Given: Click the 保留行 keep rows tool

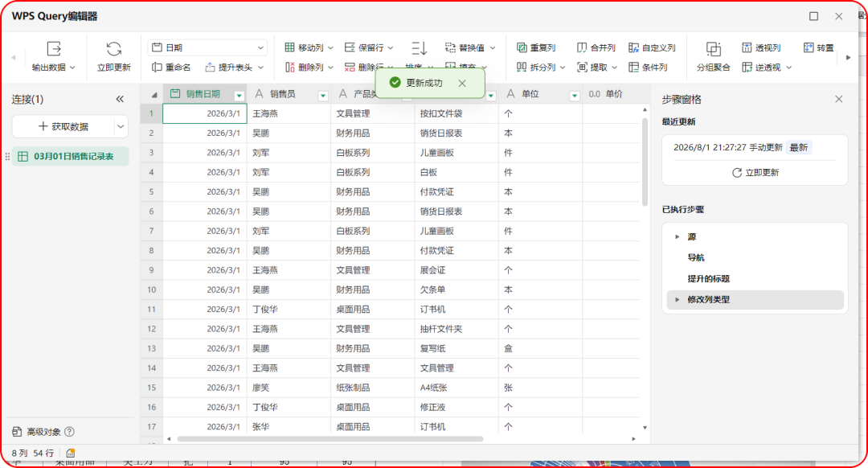Looking at the screenshot, I should (369, 47).
